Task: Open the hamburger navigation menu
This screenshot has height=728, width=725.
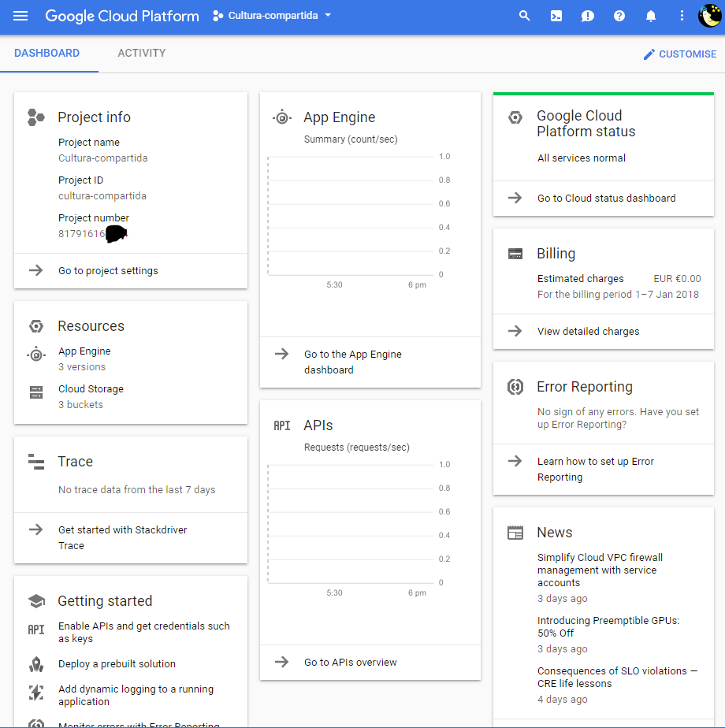Action: point(20,16)
